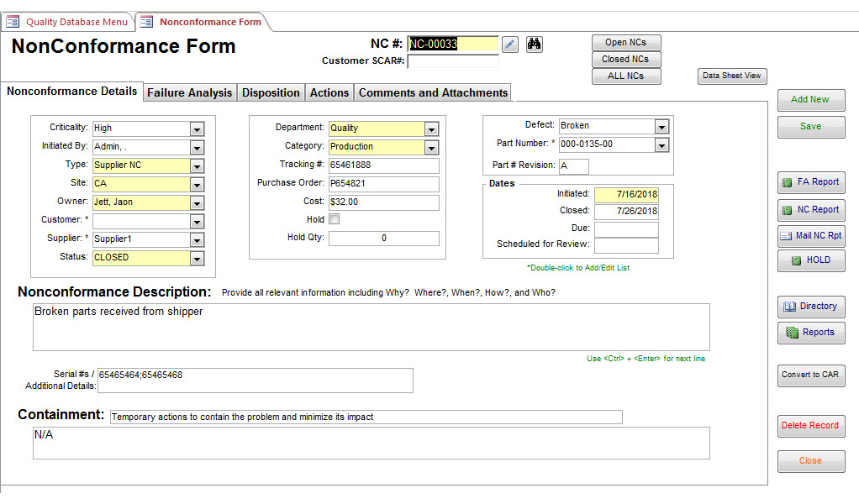Expand the Defect dropdown
This screenshot has width=859, height=504.
tap(661, 126)
